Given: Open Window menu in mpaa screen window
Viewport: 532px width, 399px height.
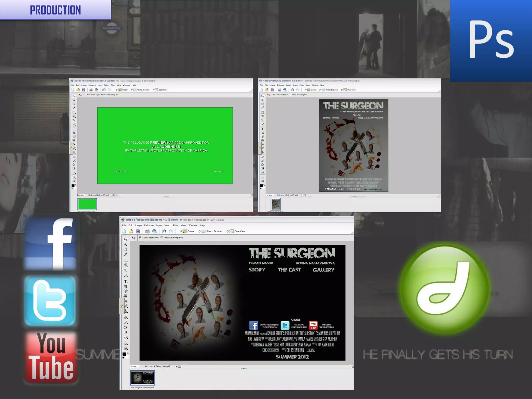Looking at the screenshot, I should (x=127, y=85).
